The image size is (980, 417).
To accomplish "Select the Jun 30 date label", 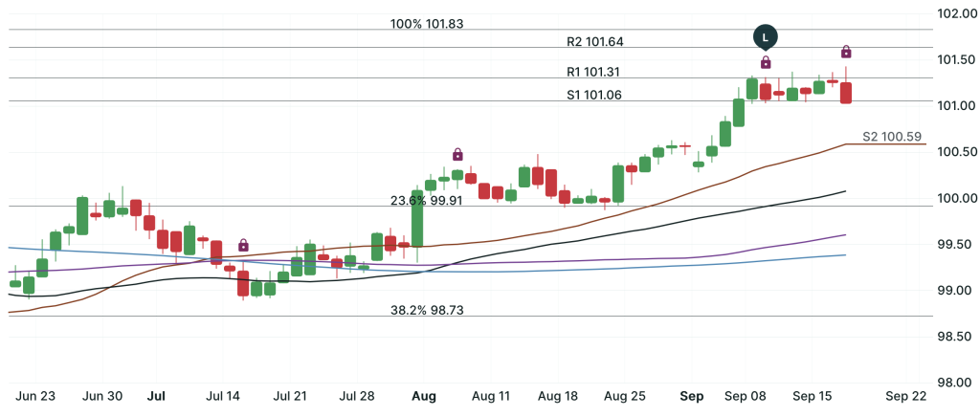I will coord(102,396).
